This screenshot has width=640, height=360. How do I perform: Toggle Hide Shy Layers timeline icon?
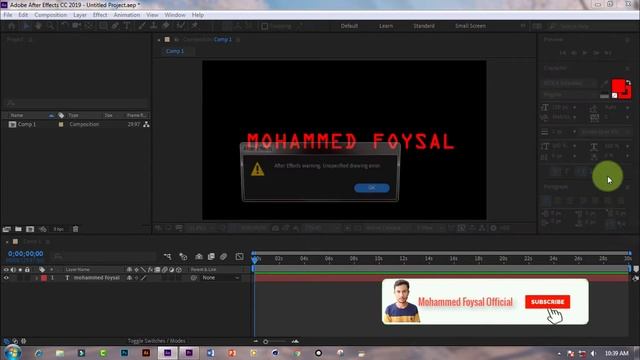[x=199, y=256]
